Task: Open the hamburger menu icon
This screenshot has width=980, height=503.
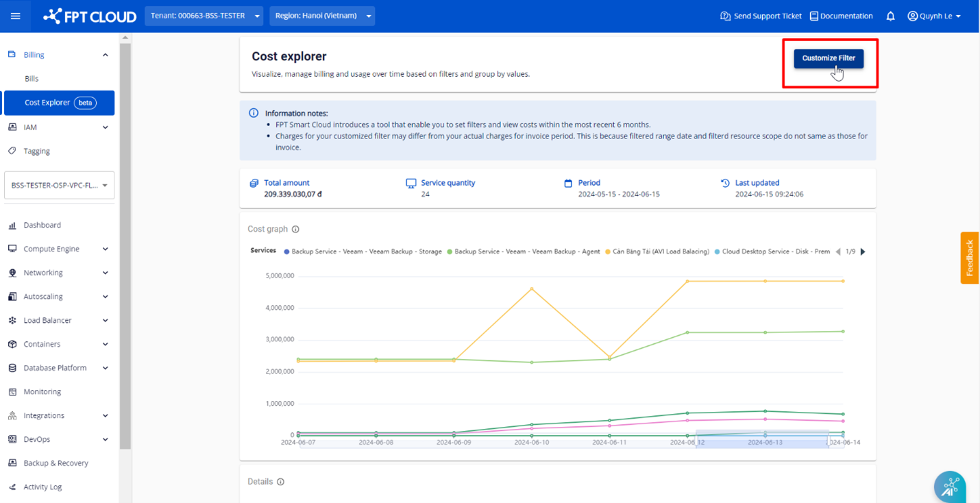Action: click(15, 16)
